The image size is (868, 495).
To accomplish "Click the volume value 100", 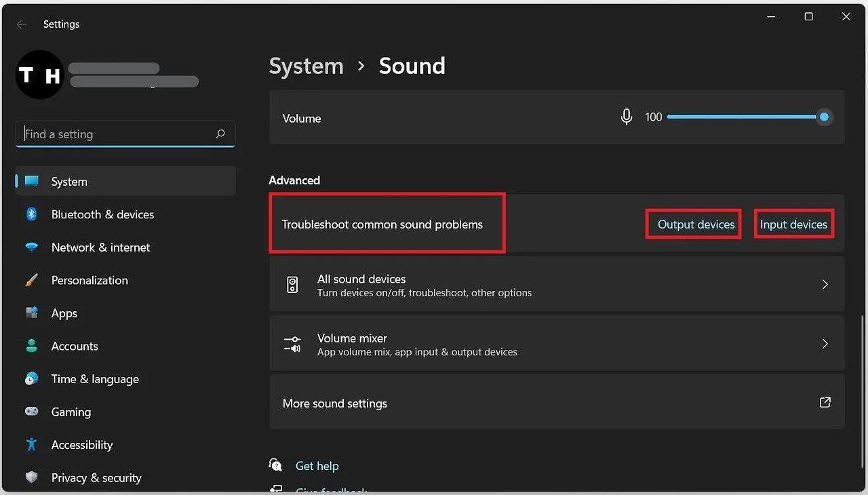I will click(x=653, y=117).
